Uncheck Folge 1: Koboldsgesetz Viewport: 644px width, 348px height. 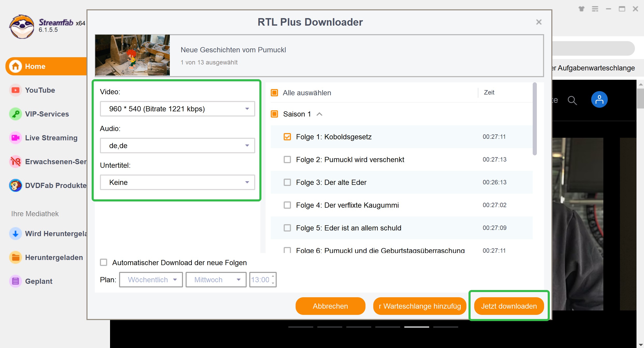[x=287, y=137]
